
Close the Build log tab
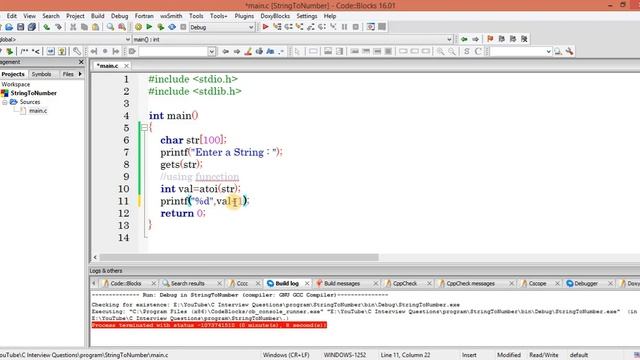point(307,283)
